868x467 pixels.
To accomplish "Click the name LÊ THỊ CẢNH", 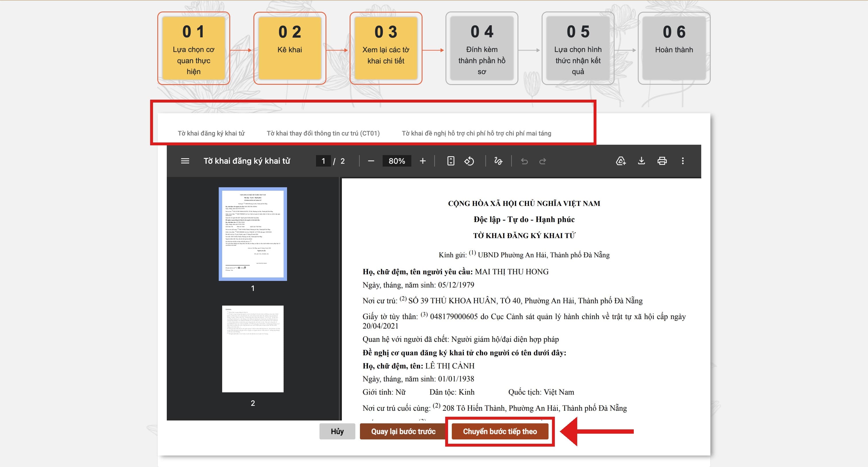I will tap(449, 366).
